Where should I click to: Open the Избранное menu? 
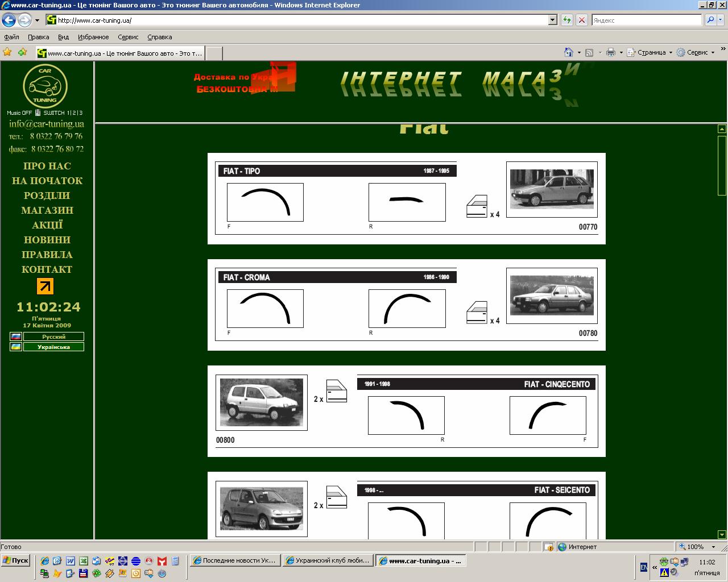(93, 37)
